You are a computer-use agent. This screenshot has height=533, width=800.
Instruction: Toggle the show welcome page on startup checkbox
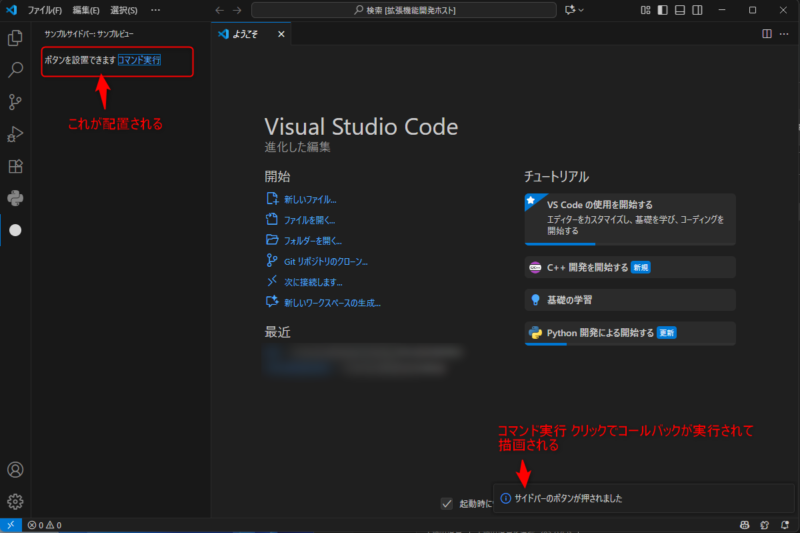[x=447, y=503]
